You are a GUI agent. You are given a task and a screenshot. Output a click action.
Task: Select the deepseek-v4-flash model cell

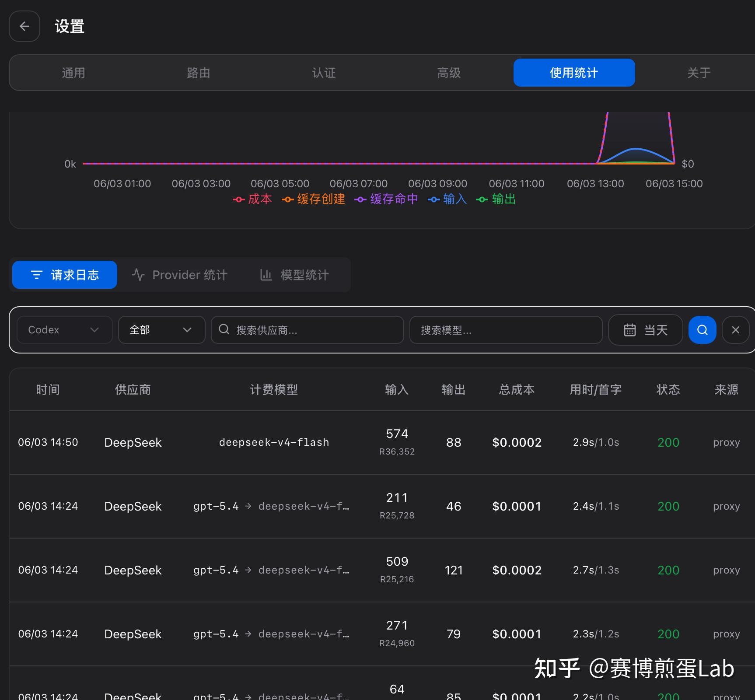(x=274, y=442)
